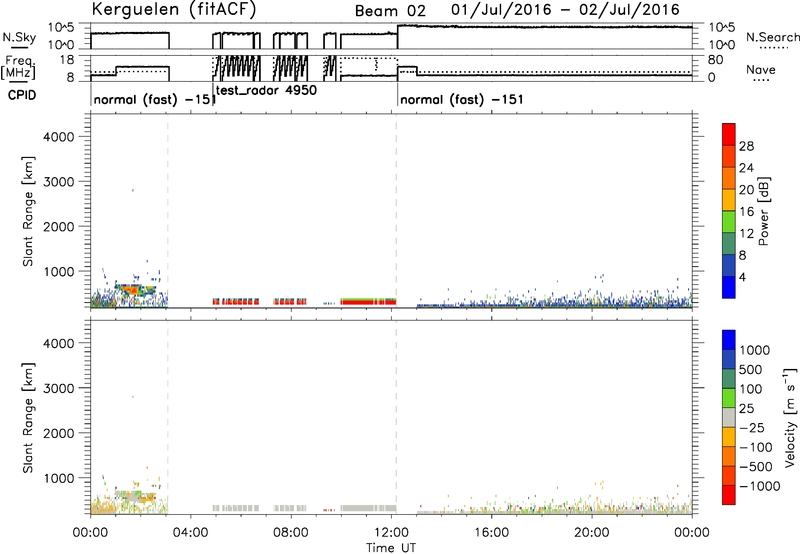
Task: Click the '16:00' time axis label
Action: [491, 533]
